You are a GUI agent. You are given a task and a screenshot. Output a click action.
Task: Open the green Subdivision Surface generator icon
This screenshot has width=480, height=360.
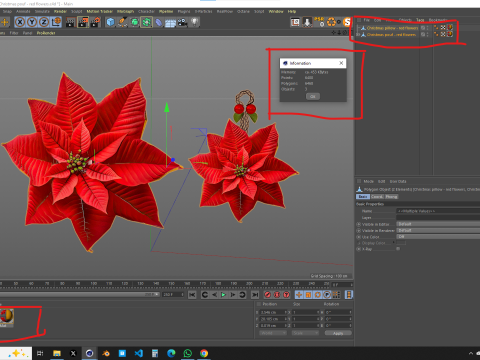tap(134, 22)
